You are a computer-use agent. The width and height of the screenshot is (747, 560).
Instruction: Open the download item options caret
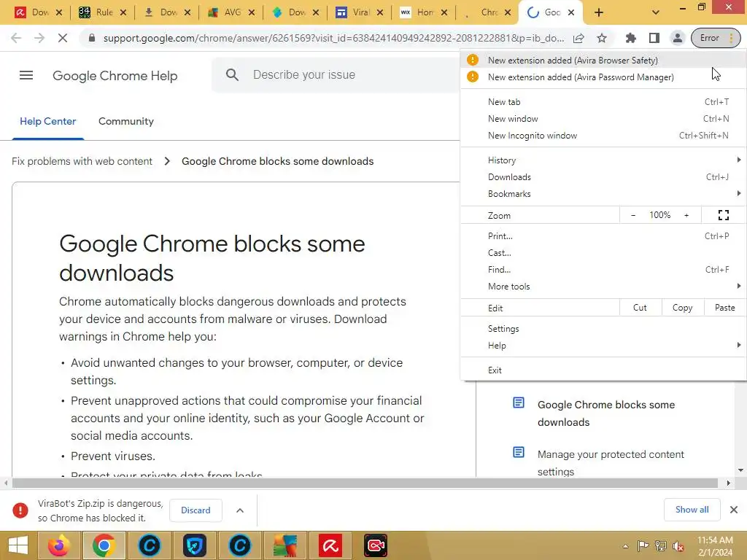[240, 510]
